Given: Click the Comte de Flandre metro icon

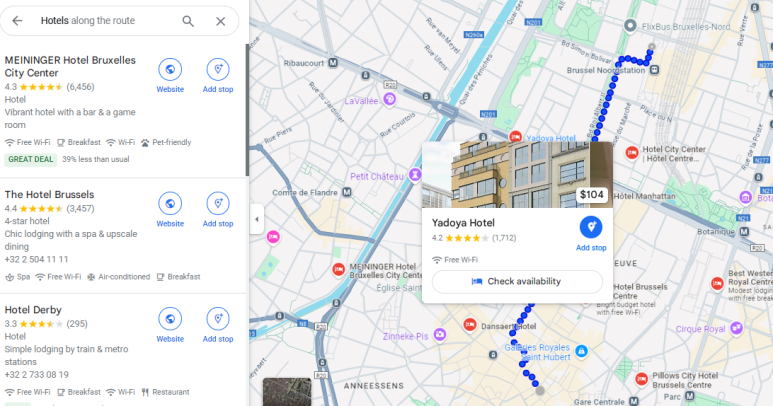Looking at the screenshot, I should point(347,192).
